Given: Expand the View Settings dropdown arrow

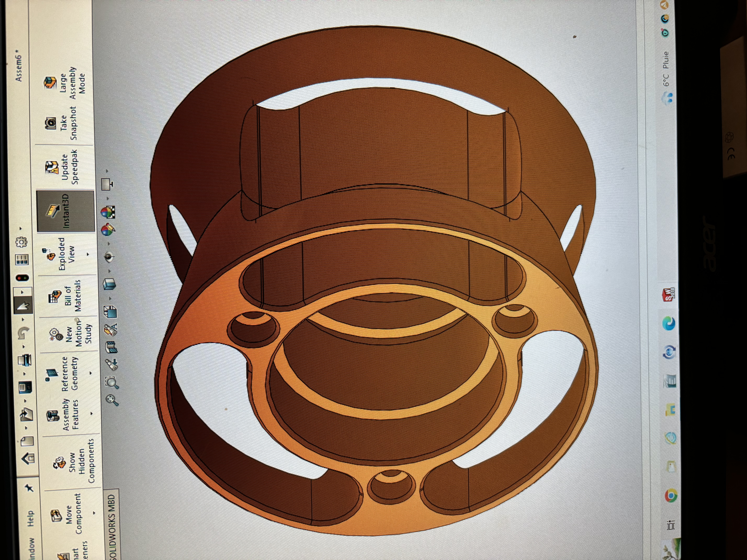Looking at the screenshot, I should pos(107,171).
